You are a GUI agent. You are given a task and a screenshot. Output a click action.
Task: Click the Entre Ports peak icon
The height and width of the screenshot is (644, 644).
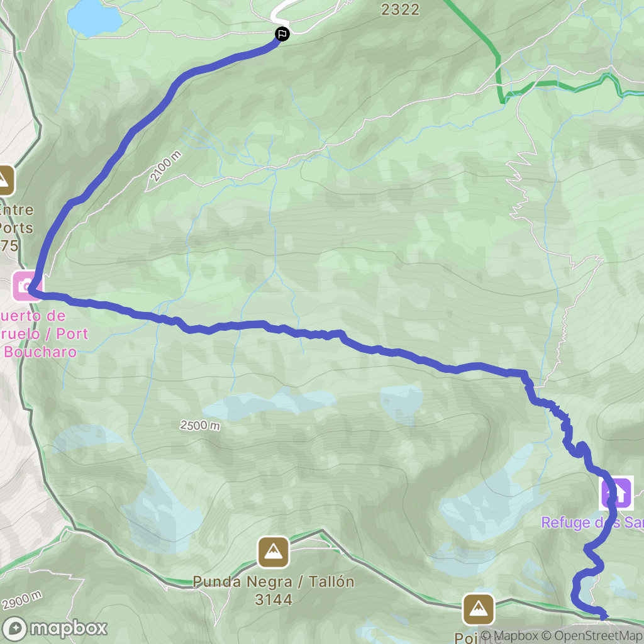pyautogui.click(x=4, y=180)
